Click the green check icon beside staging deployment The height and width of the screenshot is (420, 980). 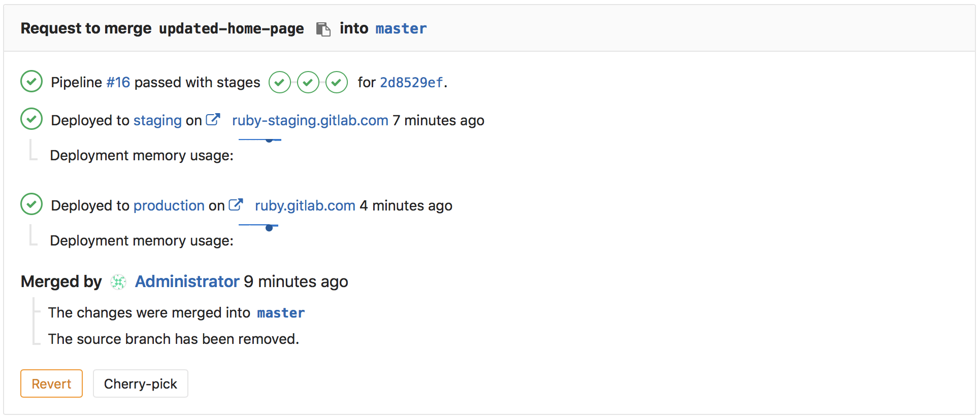[x=31, y=119]
